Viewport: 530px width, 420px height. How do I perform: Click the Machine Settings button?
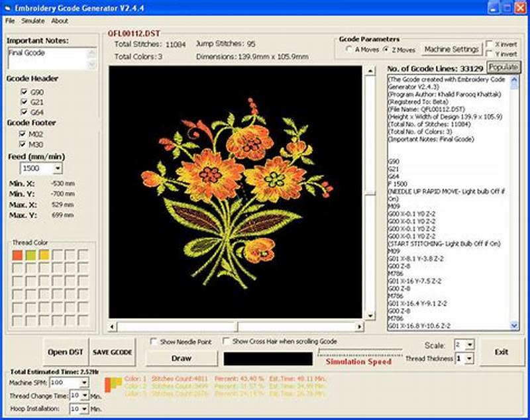coord(452,48)
